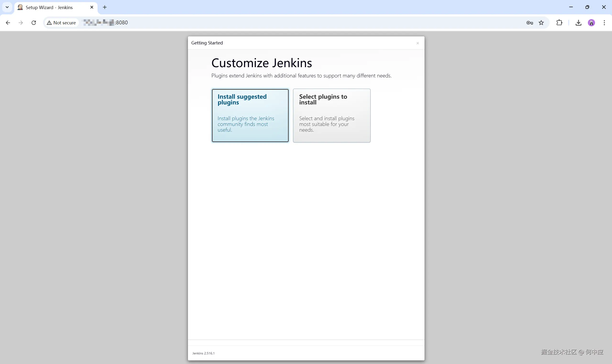Screen dimensions: 612x364
Task: Select the Setup Wizard - Jenkins tab
Action: 49,7
